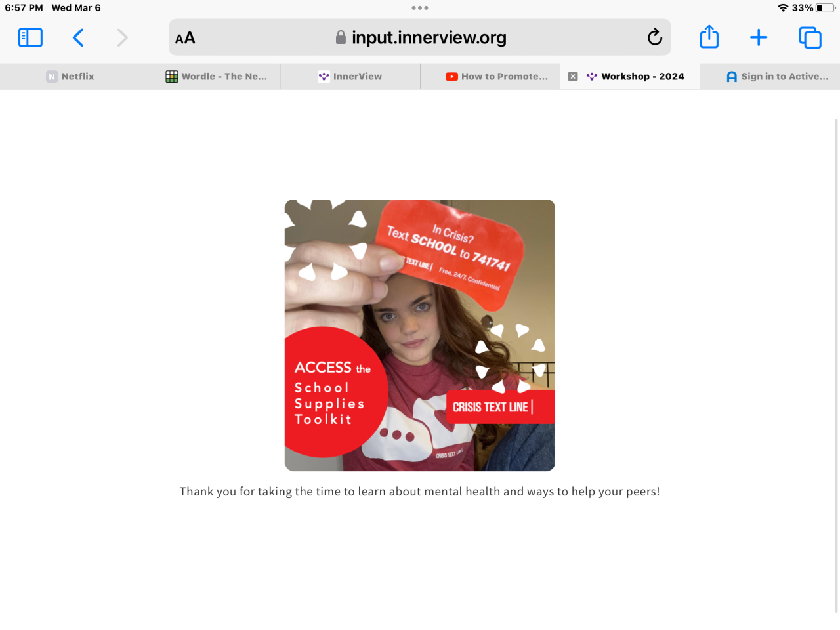Click the Crisis Text Line red label
The height and width of the screenshot is (630, 840).
click(x=500, y=407)
